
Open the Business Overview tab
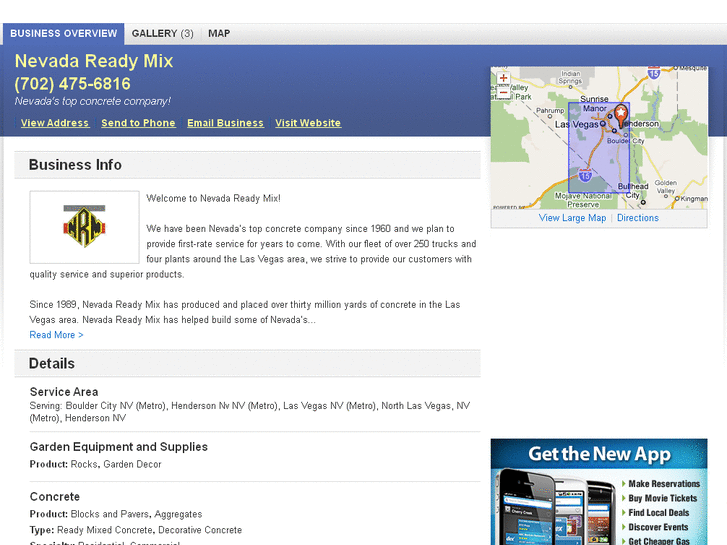64,33
